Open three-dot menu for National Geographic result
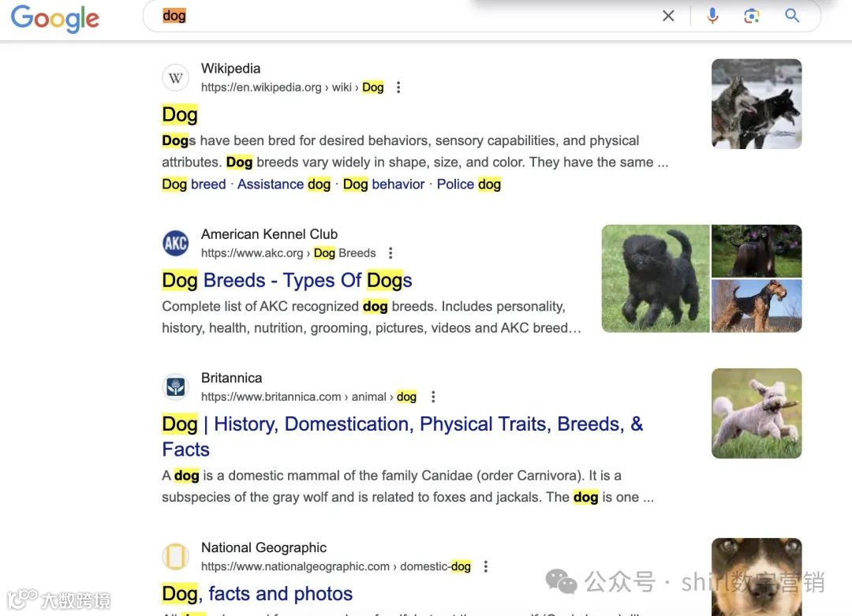Image resolution: width=852 pixels, height=616 pixels. (x=486, y=566)
